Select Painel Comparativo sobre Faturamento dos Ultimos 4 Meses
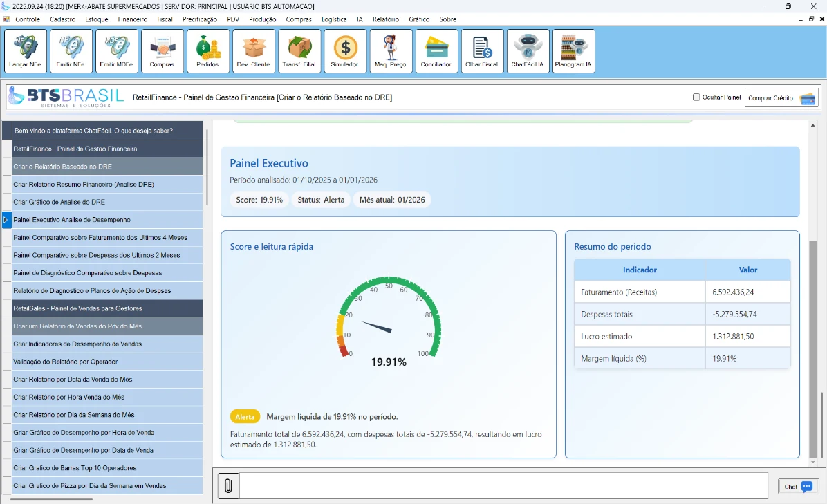This screenshot has height=504, width=827. pyautogui.click(x=108, y=238)
